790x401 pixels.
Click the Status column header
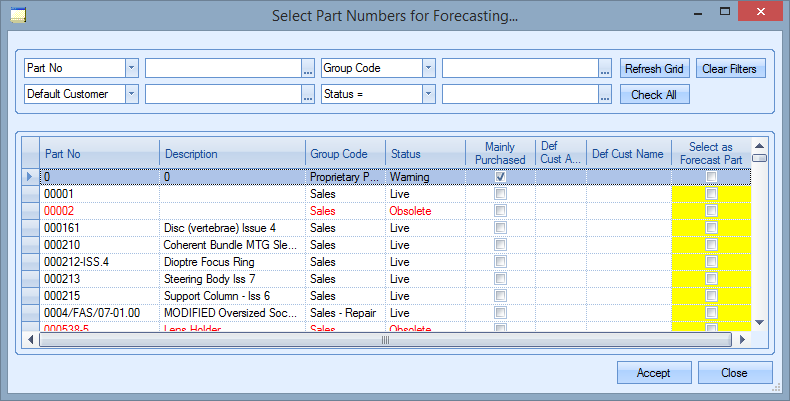click(x=425, y=154)
